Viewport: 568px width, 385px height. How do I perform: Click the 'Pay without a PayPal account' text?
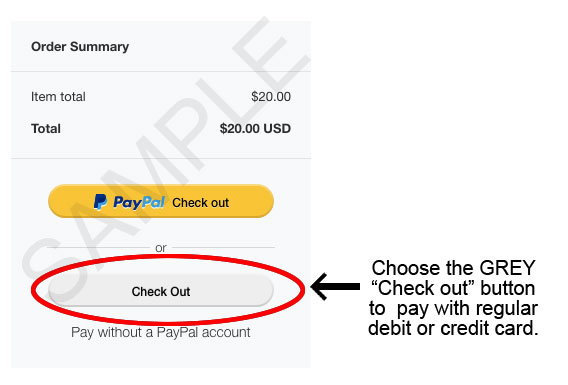161,332
